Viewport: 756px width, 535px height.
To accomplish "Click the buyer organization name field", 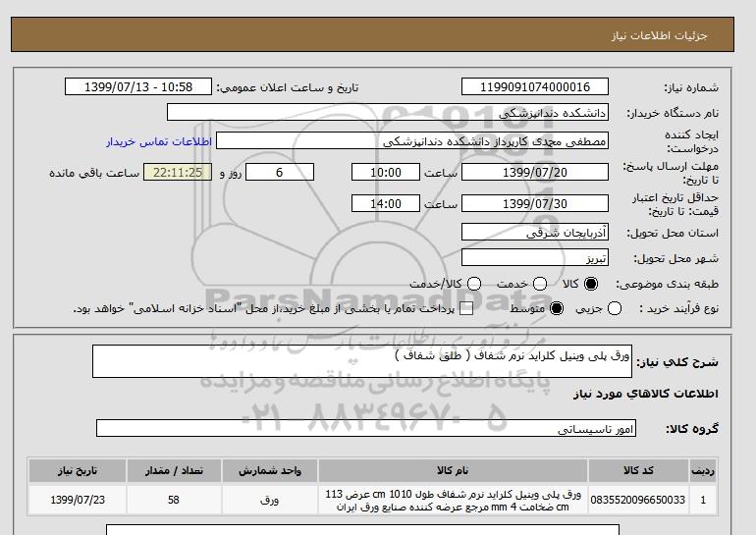I will coord(388,112).
